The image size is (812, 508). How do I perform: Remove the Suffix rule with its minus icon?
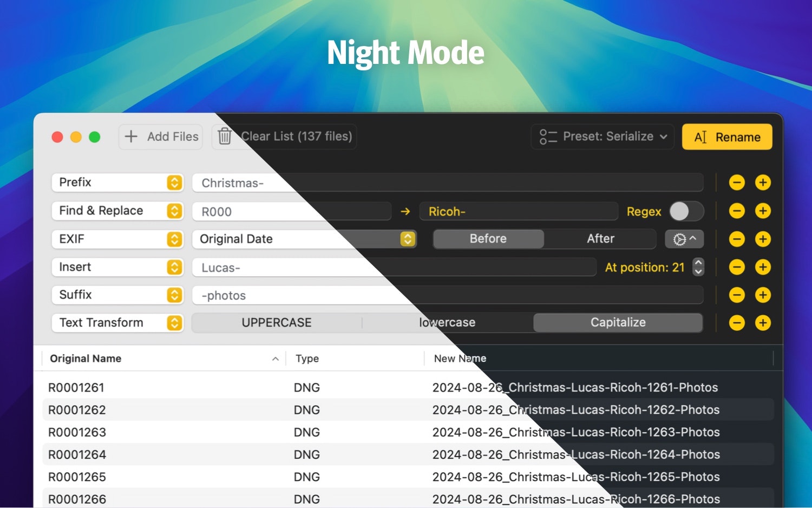[x=737, y=295]
